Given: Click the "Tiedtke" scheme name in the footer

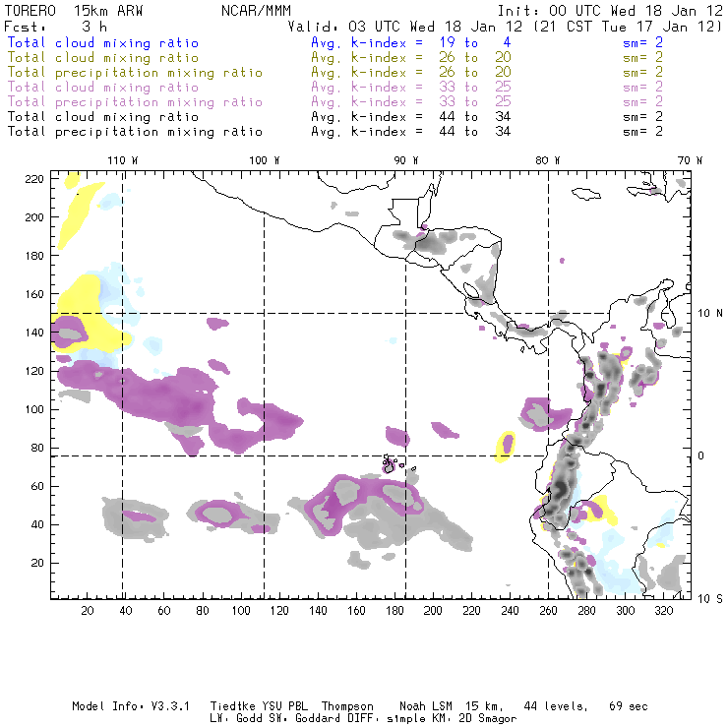Looking at the screenshot, I should (x=233, y=706).
